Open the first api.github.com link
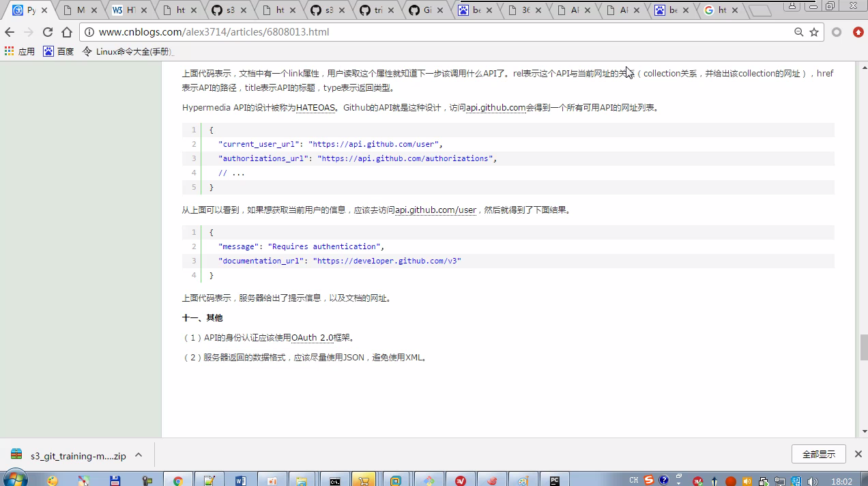Viewport: 868px width, 486px height. coord(495,107)
